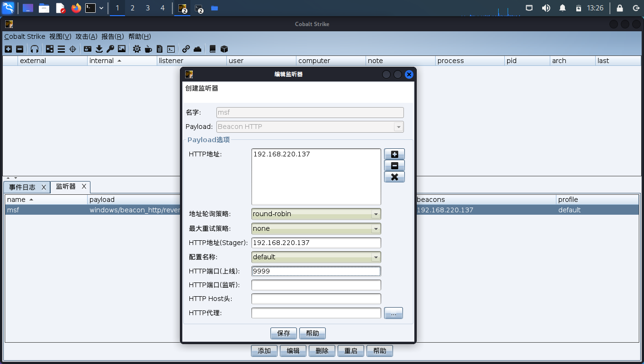Image resolution: width=644 pixels, height=364 pixels.
Task: Switch to workspace 2 in the taskbar
Action: (x=133, y=8)
